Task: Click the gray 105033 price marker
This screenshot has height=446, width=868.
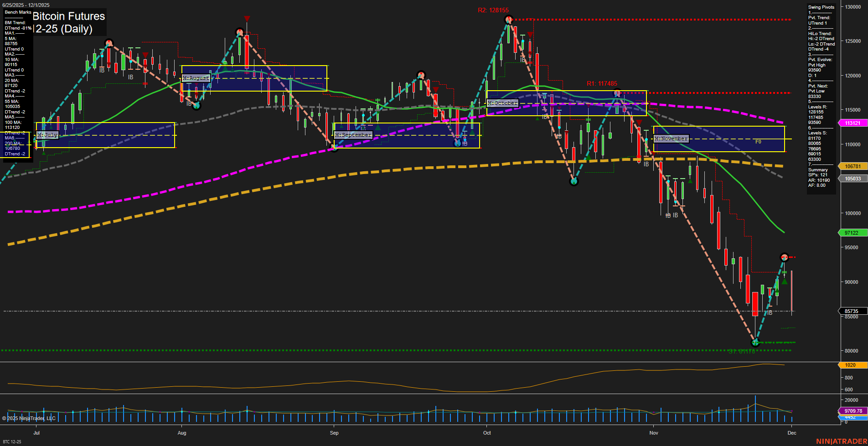Action: click(x=852, y=179)
